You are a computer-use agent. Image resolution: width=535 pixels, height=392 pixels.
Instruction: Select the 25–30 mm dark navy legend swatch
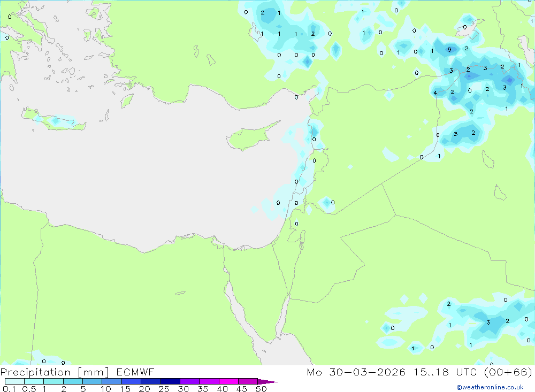(x=170, y=381)
